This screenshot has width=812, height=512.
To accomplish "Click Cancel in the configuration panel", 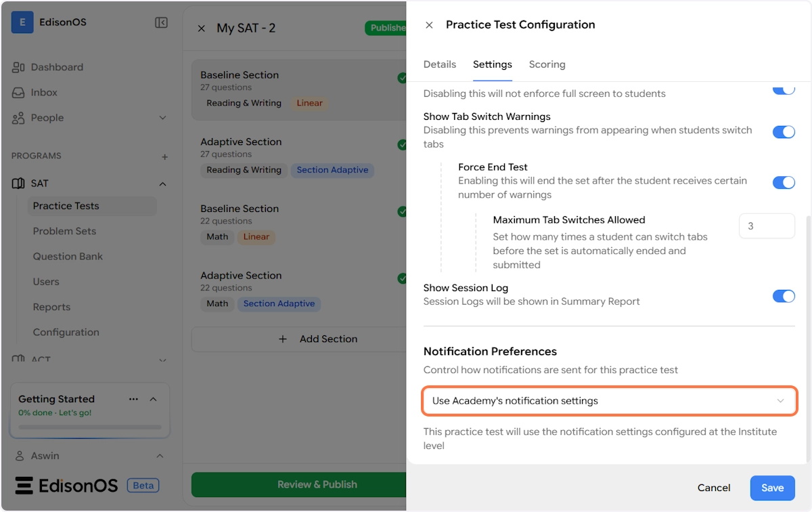I will coord(714,488).
